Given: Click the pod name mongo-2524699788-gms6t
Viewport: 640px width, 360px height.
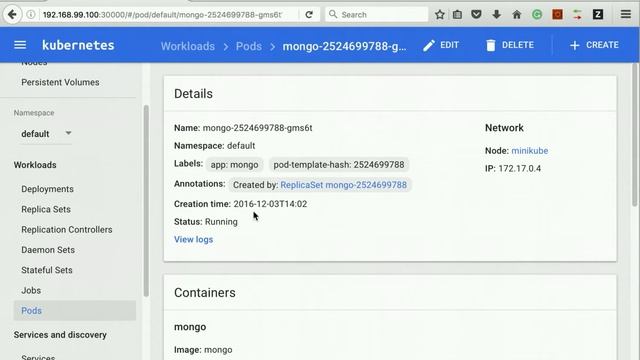Looking at the screenshot, I should point(258,128).
